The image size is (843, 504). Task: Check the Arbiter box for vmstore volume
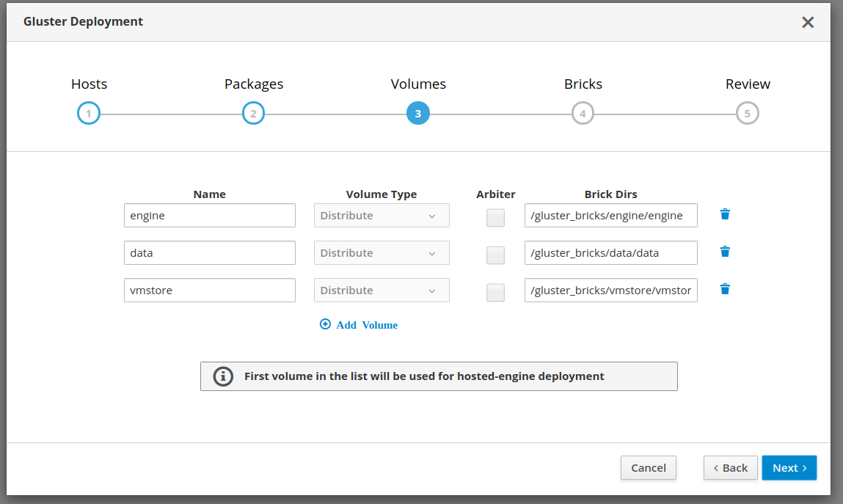pos(496,292)
